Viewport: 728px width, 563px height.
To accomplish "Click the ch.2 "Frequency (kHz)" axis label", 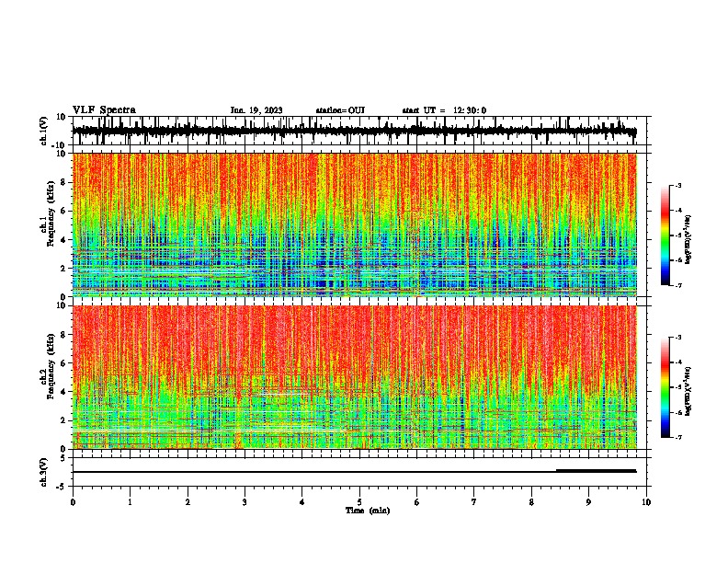I will [50, 366].
